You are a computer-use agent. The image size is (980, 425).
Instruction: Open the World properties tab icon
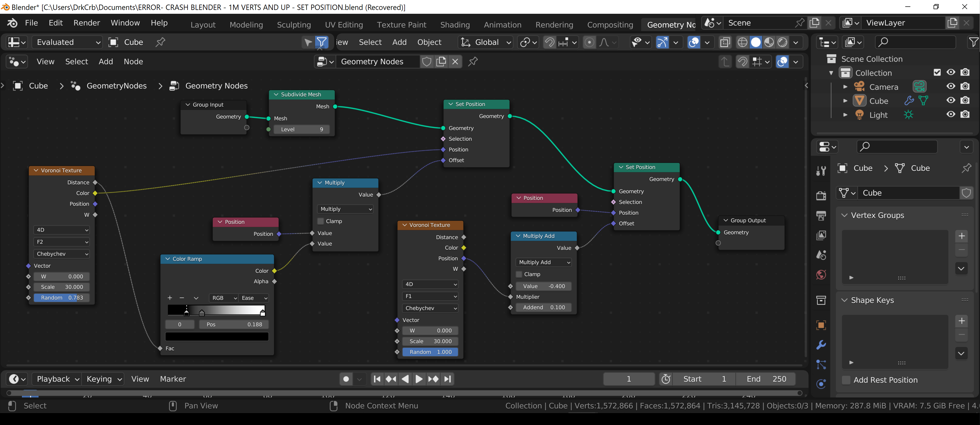tap(821, 275)
